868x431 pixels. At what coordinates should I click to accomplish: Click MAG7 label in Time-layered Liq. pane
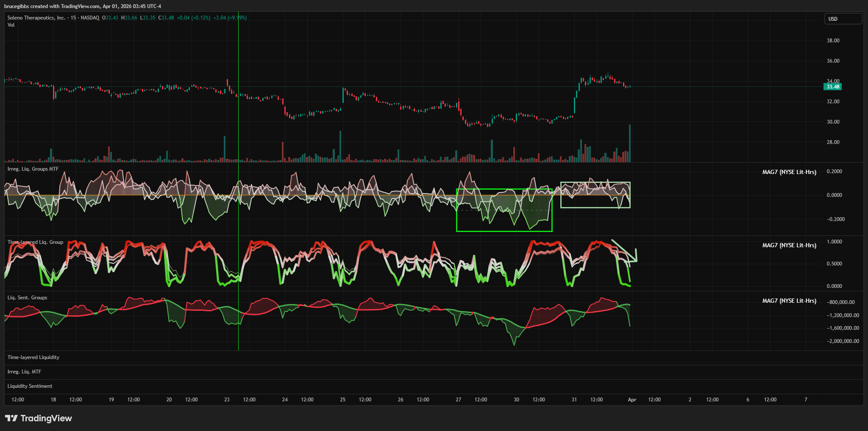point(789,245)
